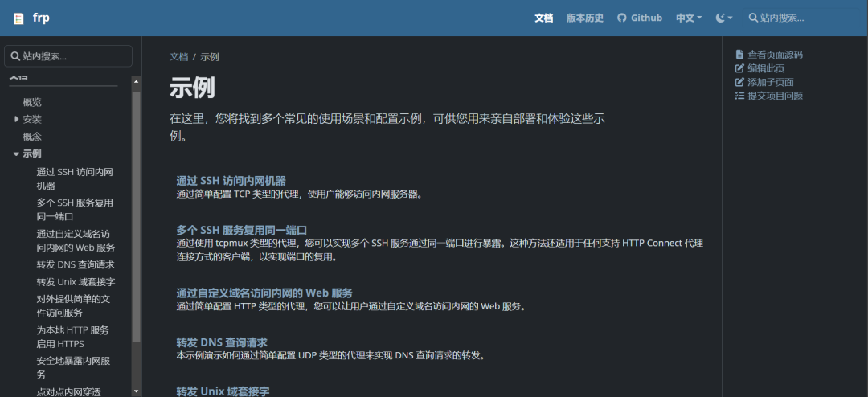Collapse the 示例 sidebar section
The height and width of the screenshot is (397, 868).
(17, 153)
